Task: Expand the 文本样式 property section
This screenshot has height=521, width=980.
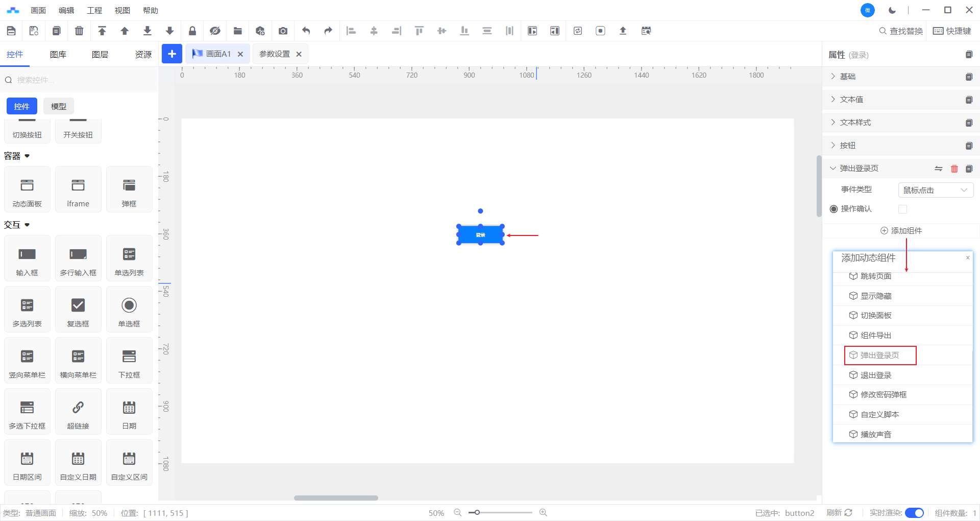Action: [855, 123]
